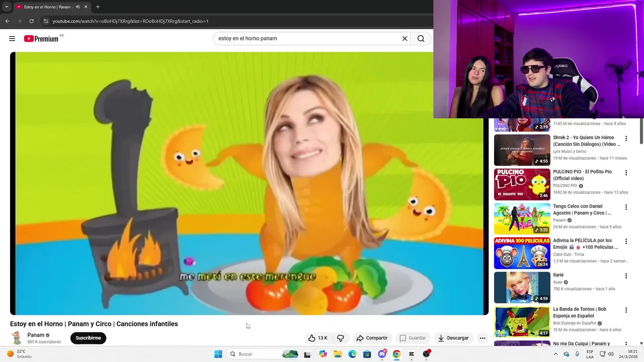Subscribe with the Suscribirme button

(88, 338)
